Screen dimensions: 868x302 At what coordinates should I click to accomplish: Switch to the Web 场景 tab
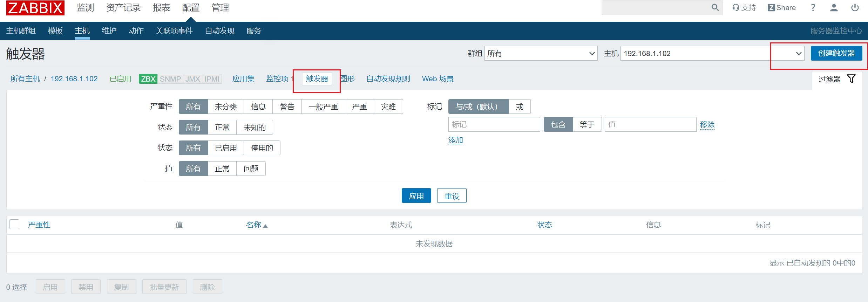[438, 79]
